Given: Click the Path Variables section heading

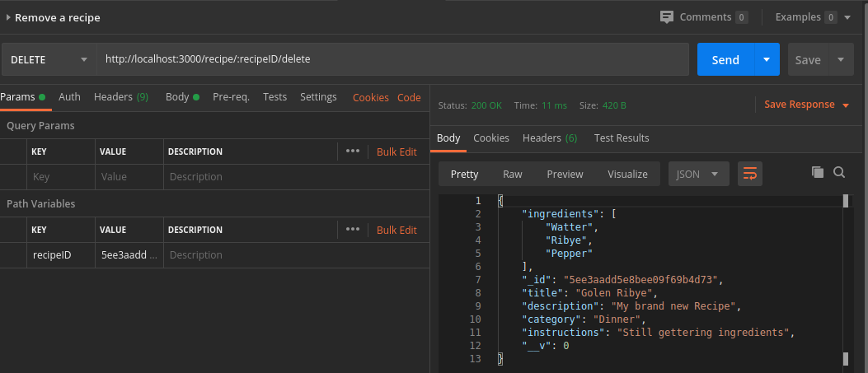Looking at the screenshot, I should click(41, 204).
